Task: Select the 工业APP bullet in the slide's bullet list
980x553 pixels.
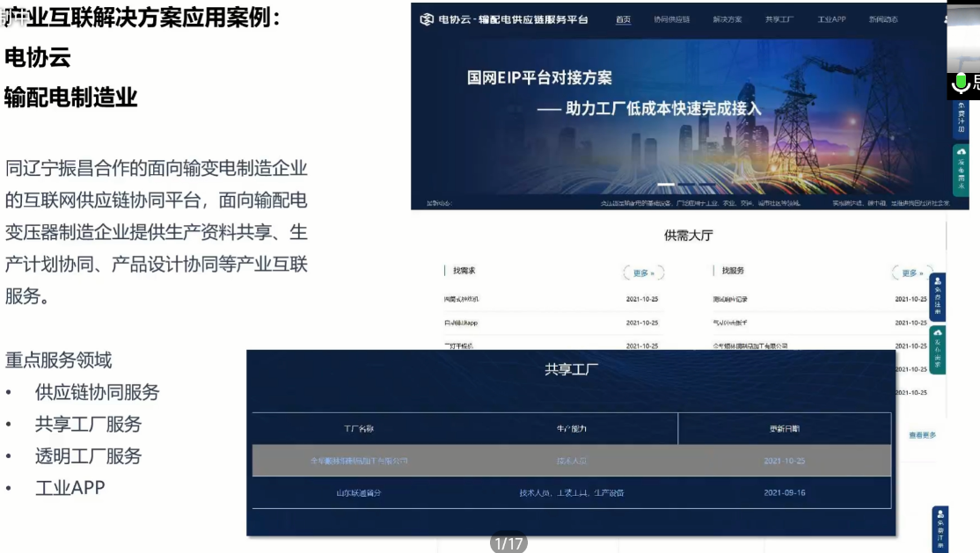Action: coord(70,488)
